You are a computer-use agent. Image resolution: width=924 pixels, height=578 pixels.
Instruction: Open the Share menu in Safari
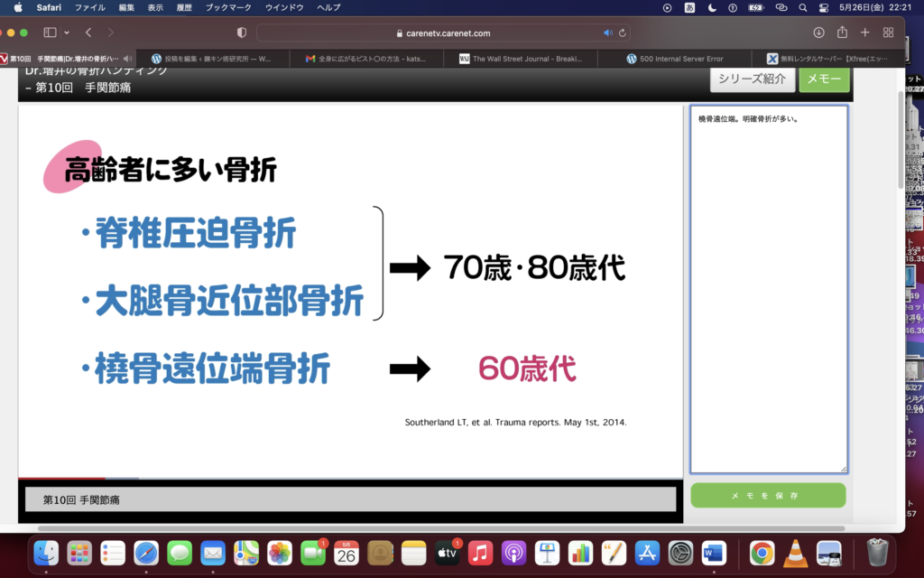click(843, 32)
